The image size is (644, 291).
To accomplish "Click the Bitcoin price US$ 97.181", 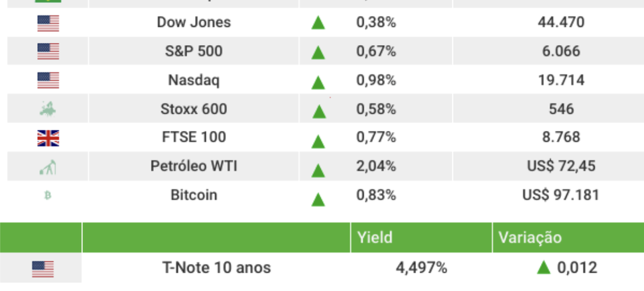I will point(560,196).
